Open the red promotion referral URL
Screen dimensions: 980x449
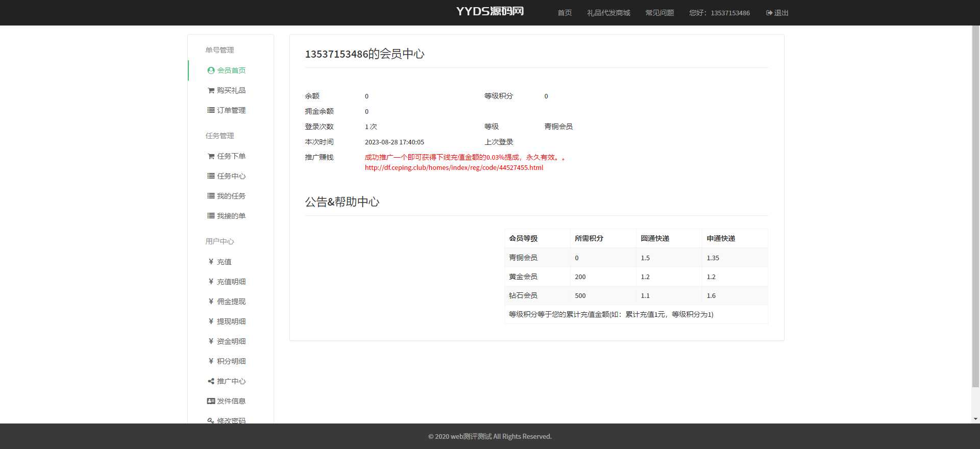pos(454,168)
